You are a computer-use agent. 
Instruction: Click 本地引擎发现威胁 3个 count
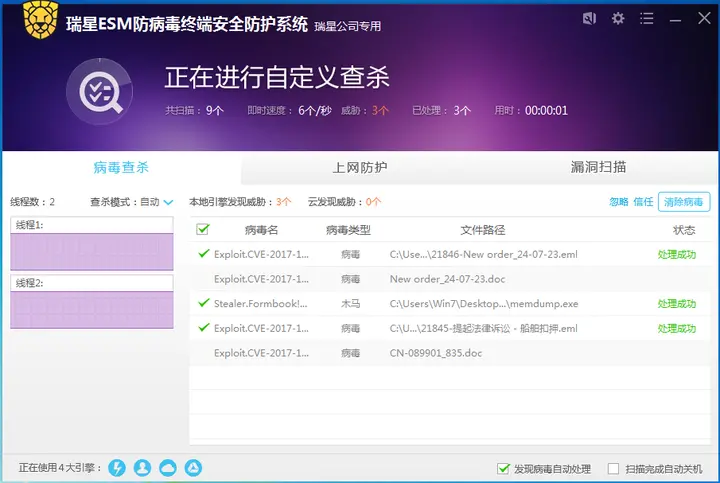(240, 202)
